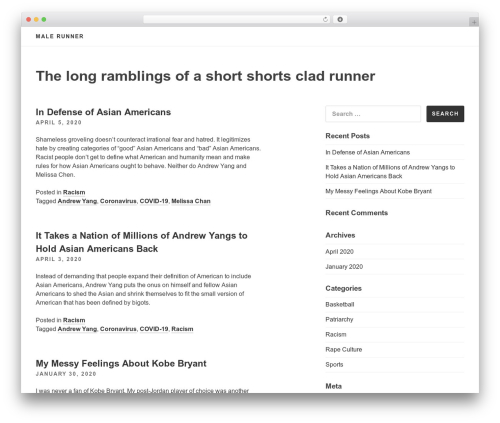Click the 'Meta' sidebar heading
500x423 pixels.
(334, 386)
